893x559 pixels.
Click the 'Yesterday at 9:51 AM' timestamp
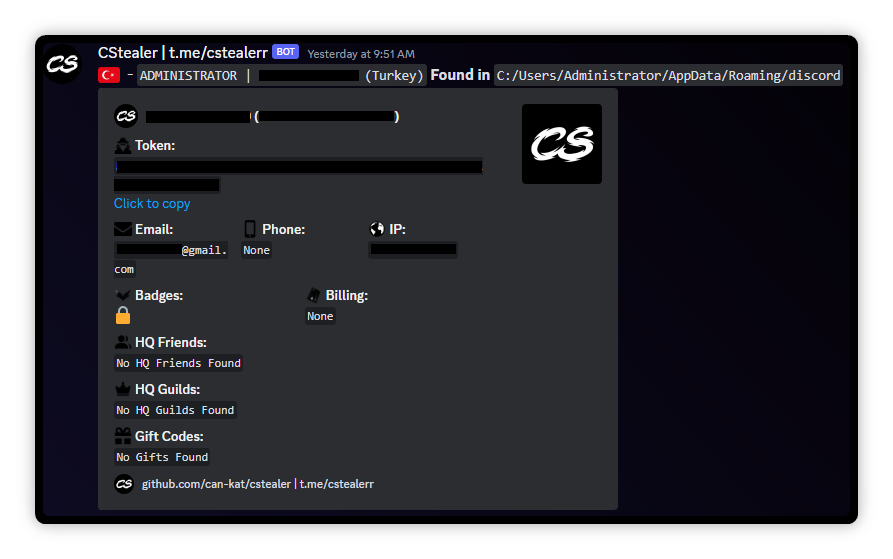click(361, 54)
